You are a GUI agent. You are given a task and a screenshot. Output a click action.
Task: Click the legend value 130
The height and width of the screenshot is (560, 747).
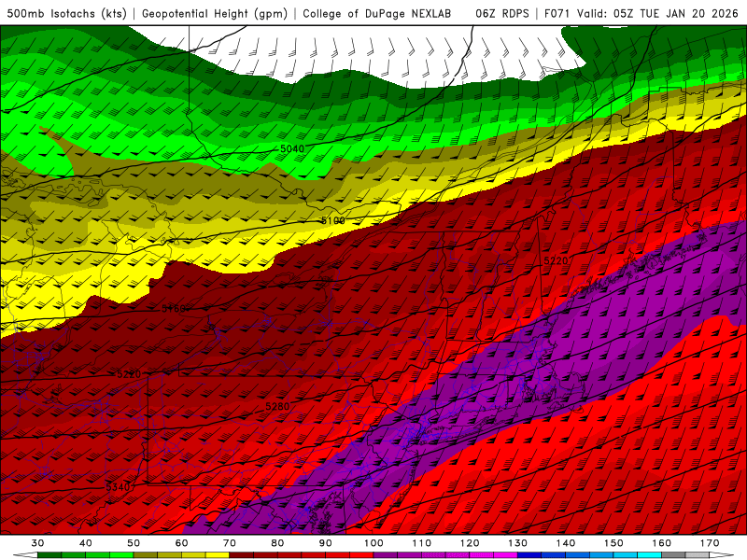pos(518,543)
